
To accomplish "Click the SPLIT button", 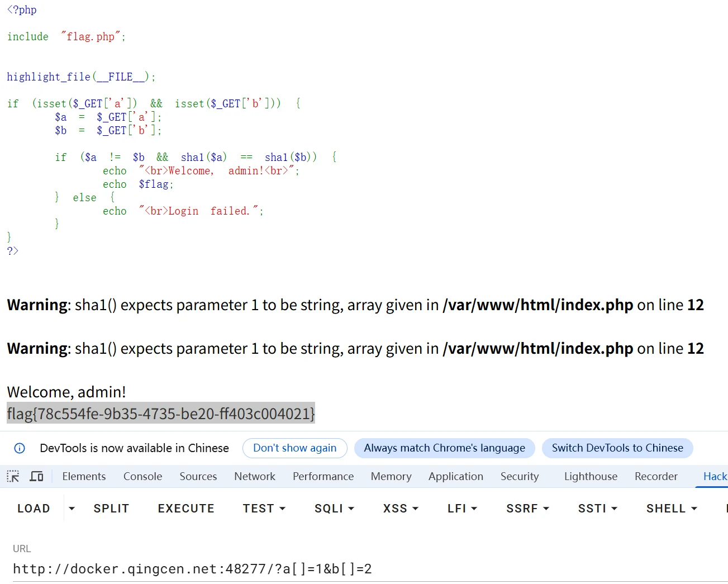I will (x=111, y=509).
